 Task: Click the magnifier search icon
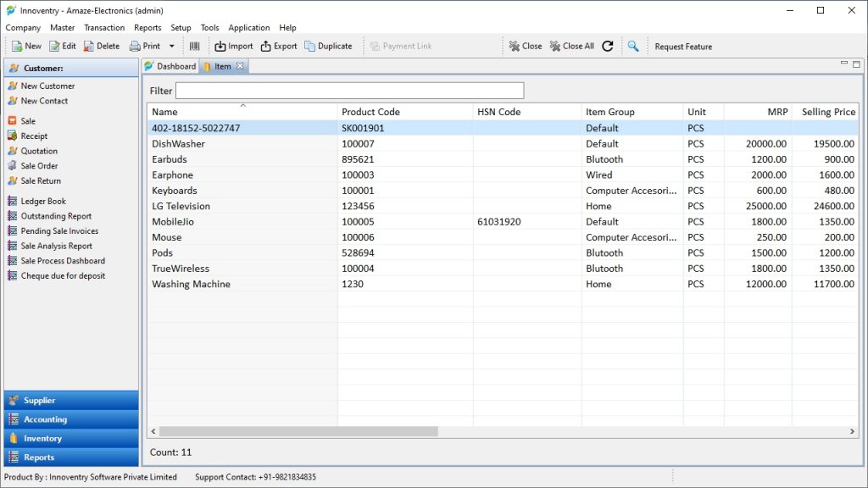coord(632,46)
